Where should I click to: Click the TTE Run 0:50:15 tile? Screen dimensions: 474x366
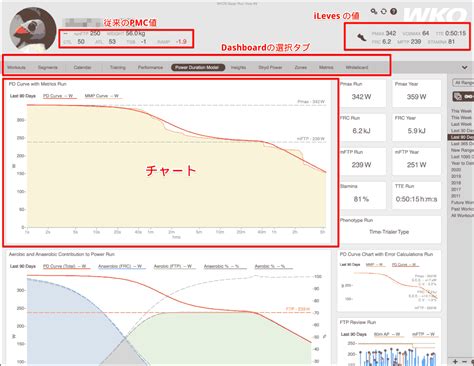[417, 196]
